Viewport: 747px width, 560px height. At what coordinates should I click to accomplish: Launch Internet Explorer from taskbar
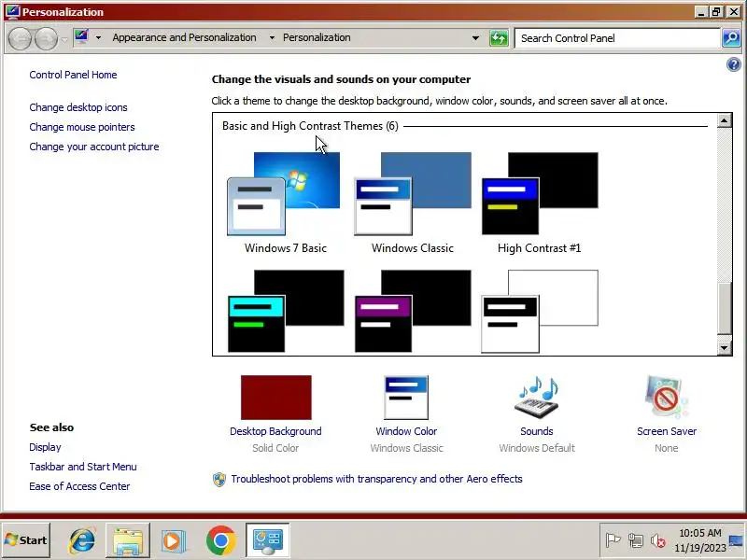click(82, 540)
